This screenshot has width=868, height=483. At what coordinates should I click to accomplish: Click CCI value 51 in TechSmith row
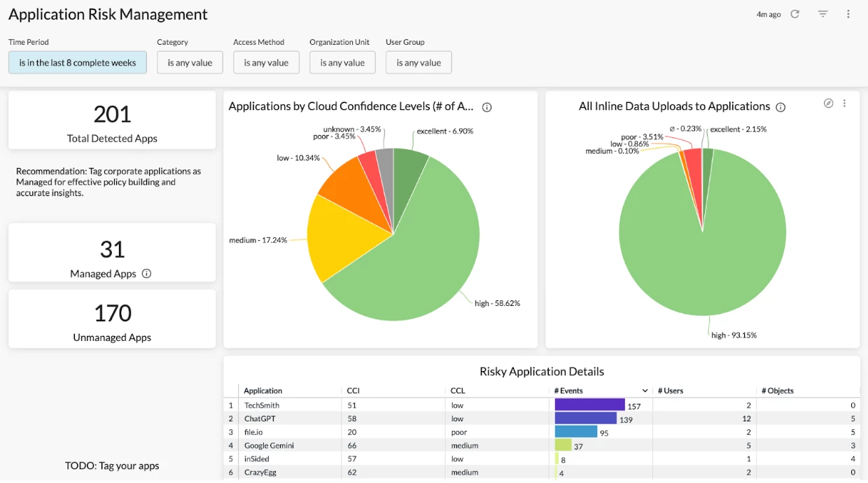352,405
